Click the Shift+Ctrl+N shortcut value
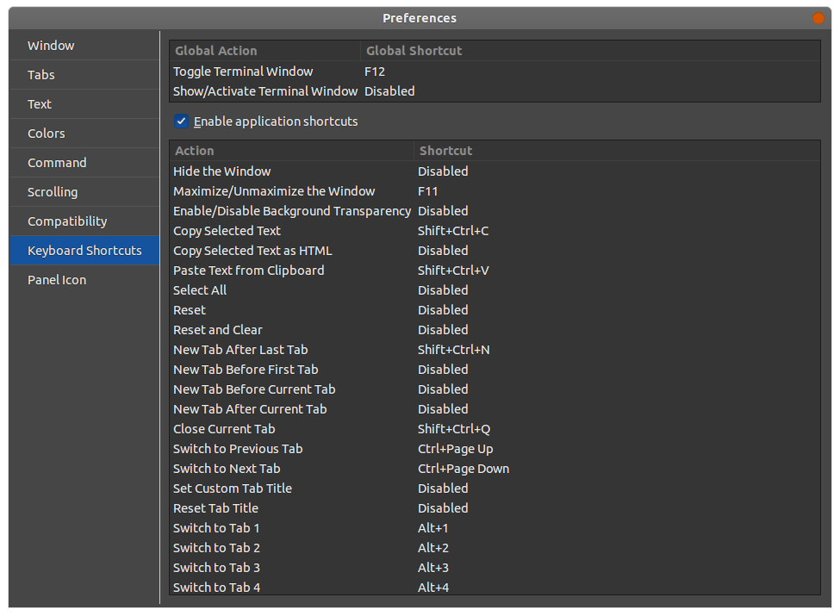The width and height of the screenshot is (840, 616). pos(454,350)
